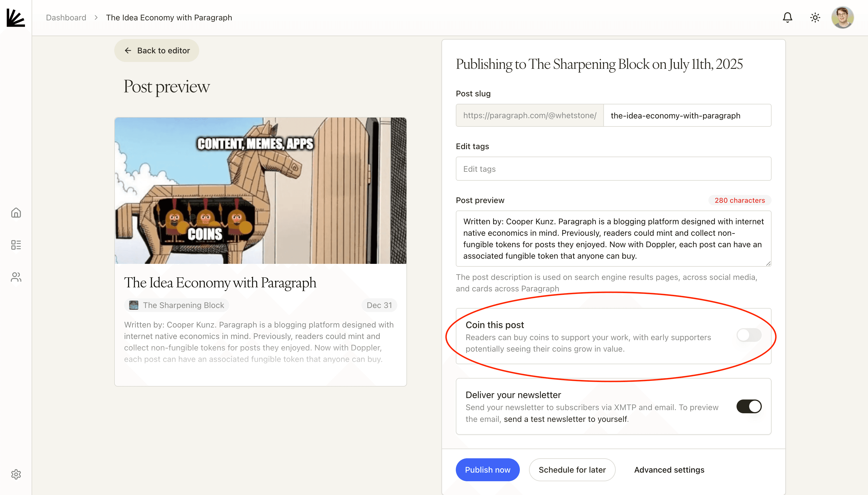Open subscribers people icon in sidebar
Image resolution: width=868 pixels, height=495 pixels.
point(16,277)
